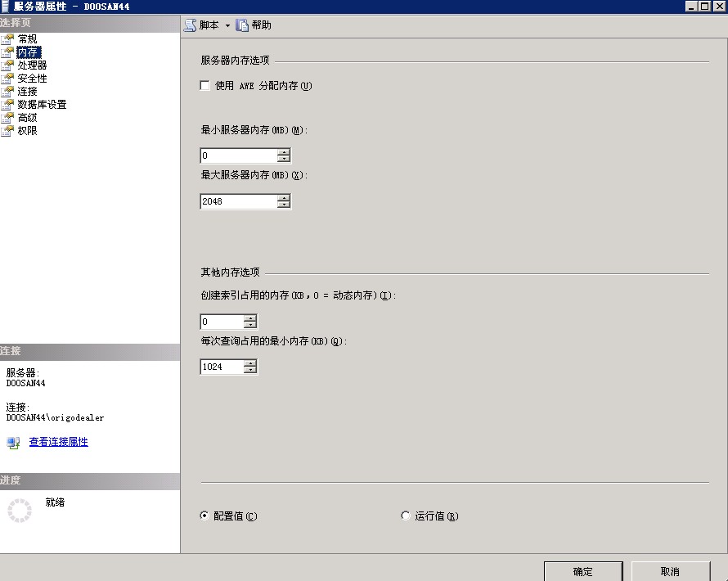The height and width of the screenshot is (581, 728).
Task: Click the 确定 button
Action: 583,571
